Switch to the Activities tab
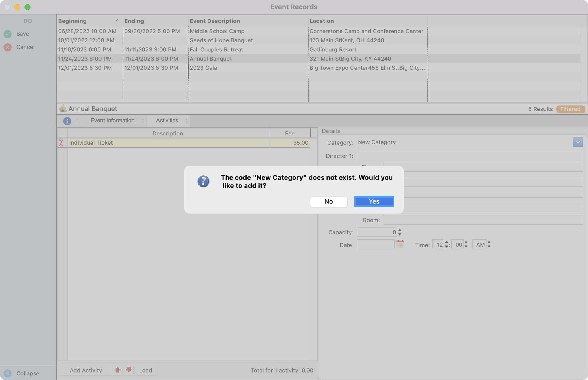Image resolution: width=588 pixels, height=380 pixels. click(167, 121)
